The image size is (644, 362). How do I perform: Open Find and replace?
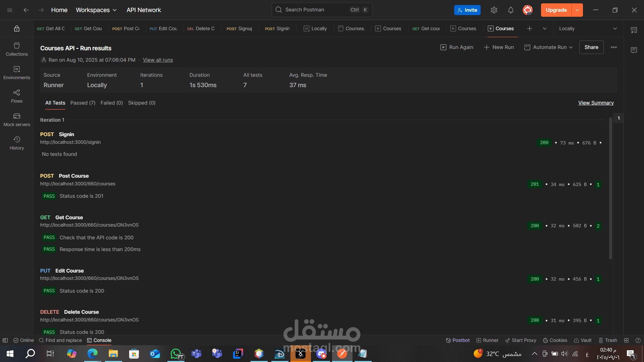click(60, 340)
